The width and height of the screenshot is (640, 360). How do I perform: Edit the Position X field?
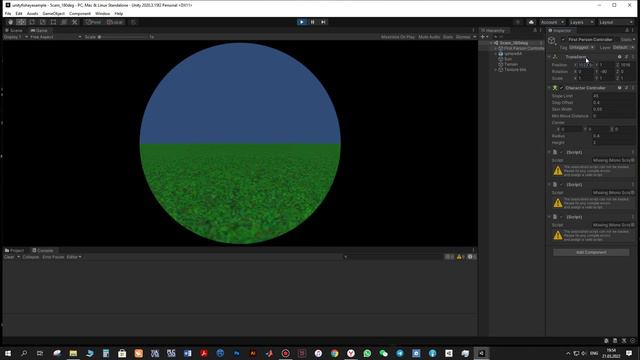[x=585, y=65]
